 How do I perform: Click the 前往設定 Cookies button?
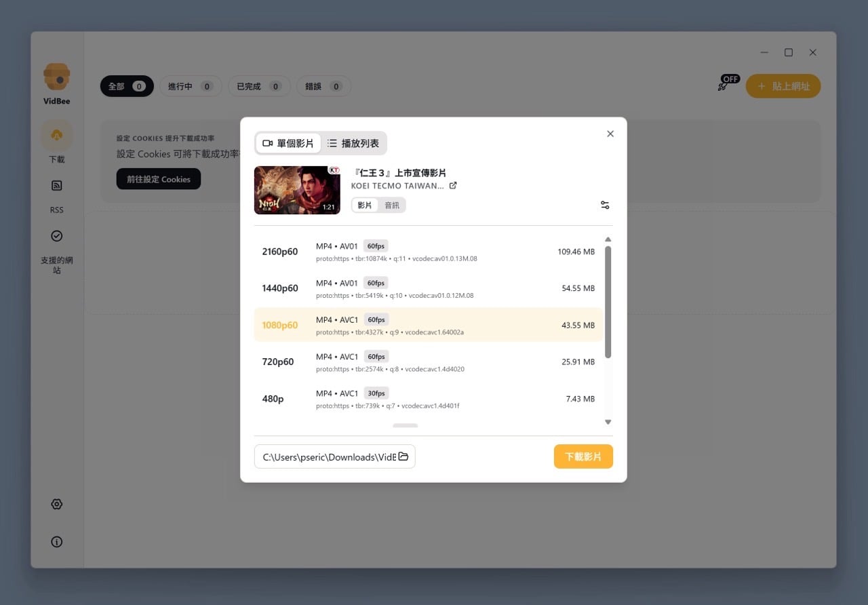pos(158,179)
